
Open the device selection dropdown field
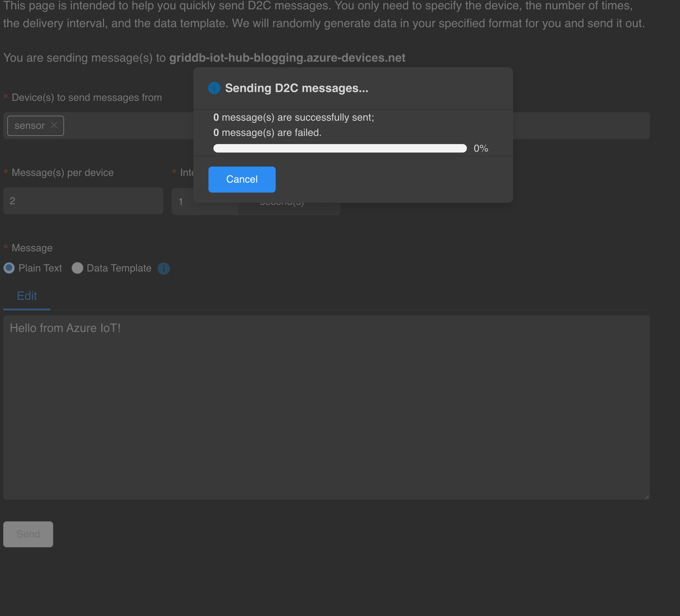pyautogui.click(x=128, y=126)
